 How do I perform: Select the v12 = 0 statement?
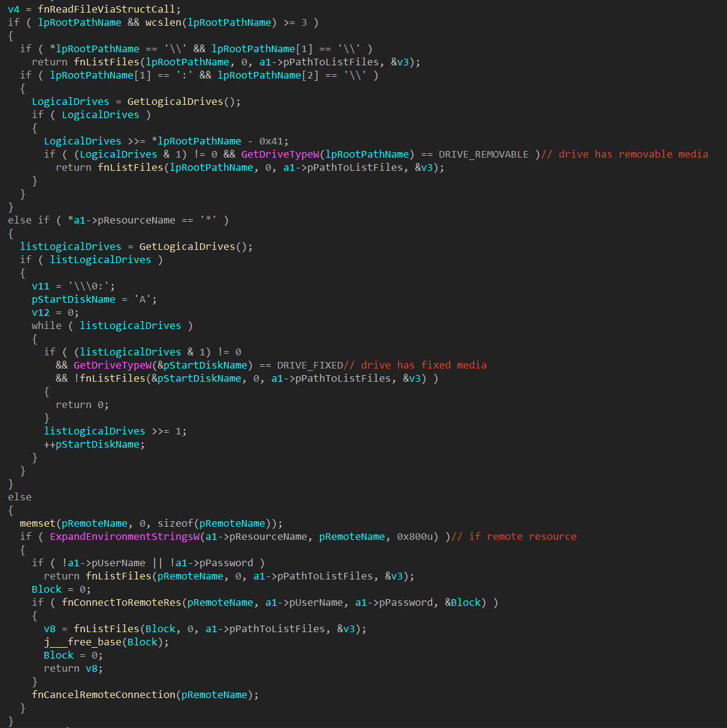coord(55,312)
